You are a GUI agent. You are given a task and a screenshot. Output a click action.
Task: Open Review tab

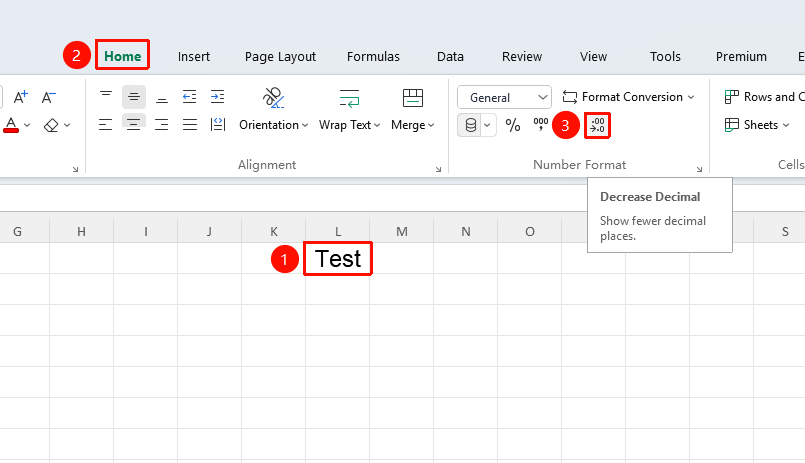coord(522,56)
